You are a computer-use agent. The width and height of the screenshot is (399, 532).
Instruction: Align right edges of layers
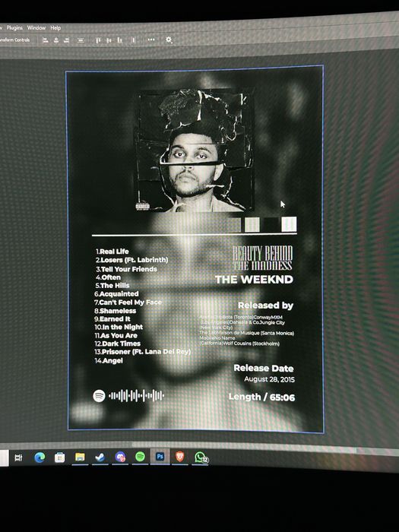pos(67,40)
